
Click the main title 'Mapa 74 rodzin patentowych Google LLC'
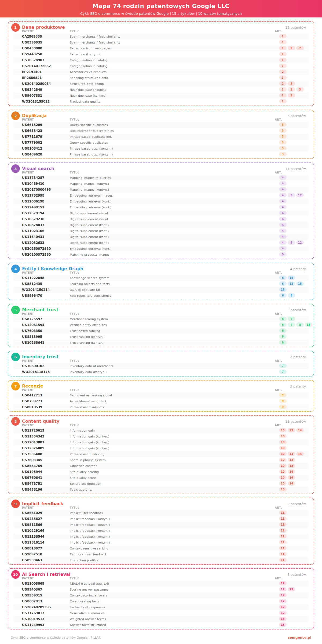[161, 6]
